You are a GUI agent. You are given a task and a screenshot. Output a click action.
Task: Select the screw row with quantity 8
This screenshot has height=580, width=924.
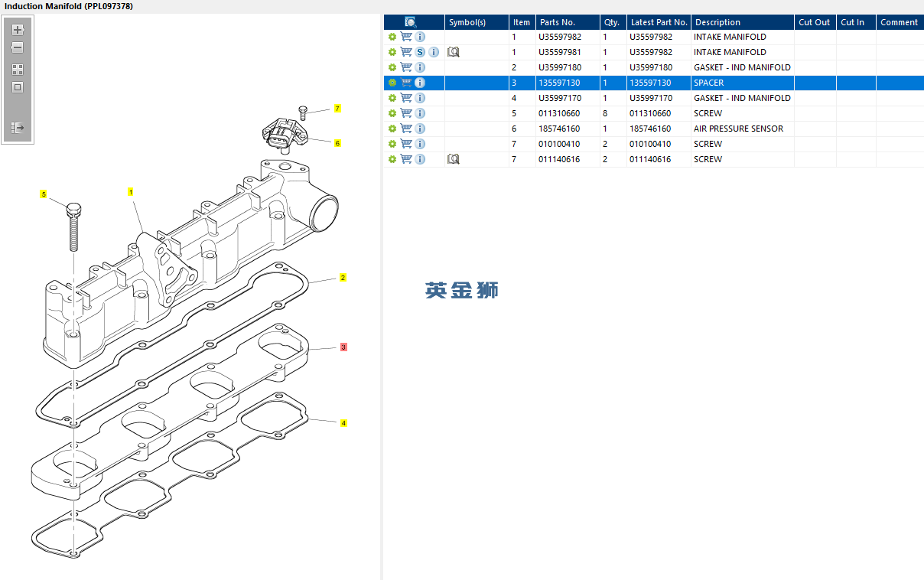708,113
